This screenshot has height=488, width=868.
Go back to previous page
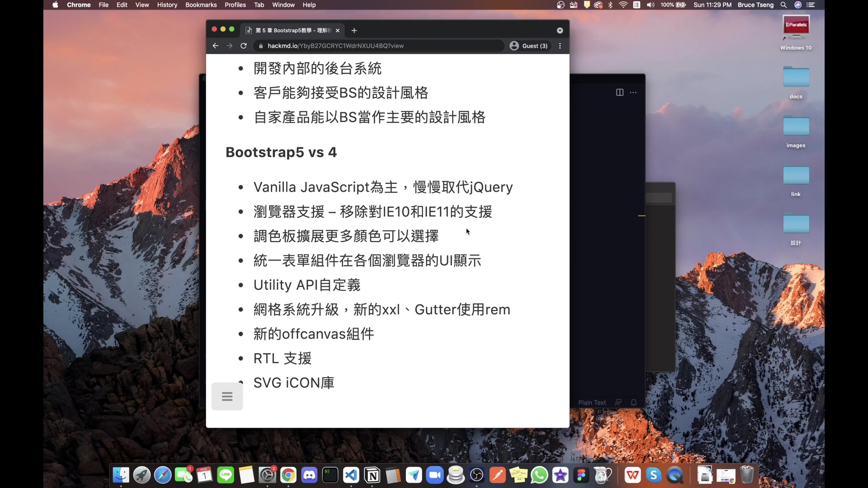pos(215,46)
